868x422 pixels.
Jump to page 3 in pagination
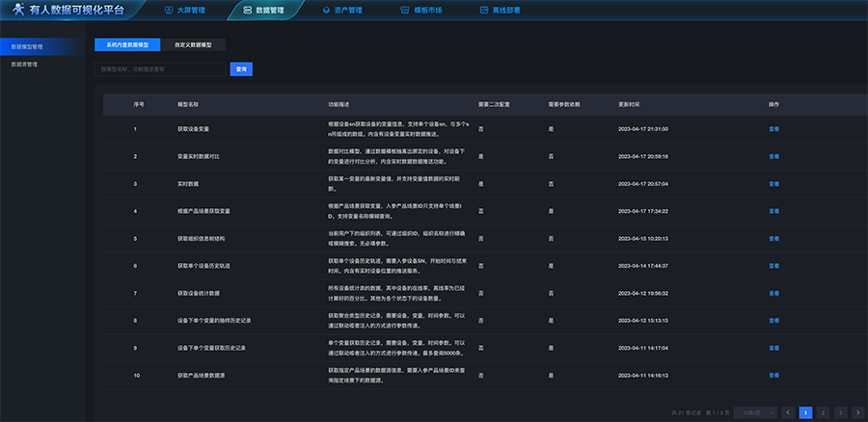click(x=840, y=412)
